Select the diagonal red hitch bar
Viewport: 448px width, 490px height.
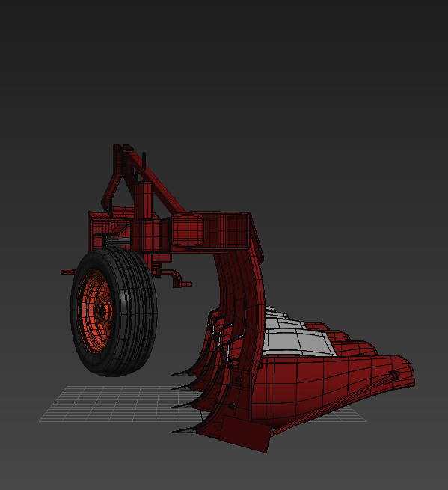pos(156,181)
